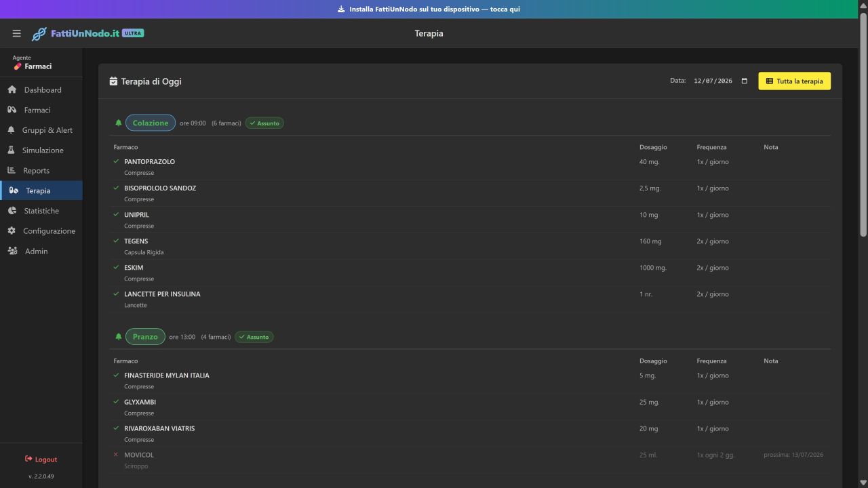Toggle the X mark for MOVICOL
Viewport: 868px width, 488px height.
(116, 454)
